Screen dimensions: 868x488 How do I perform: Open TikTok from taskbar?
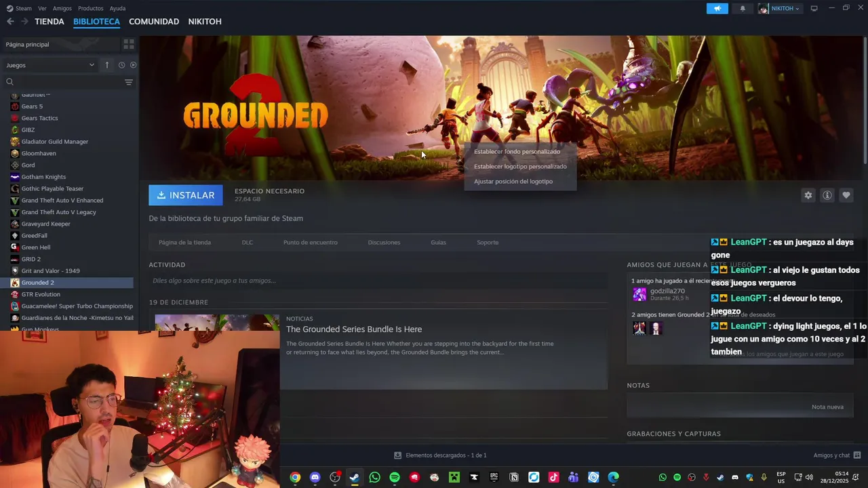554,477
